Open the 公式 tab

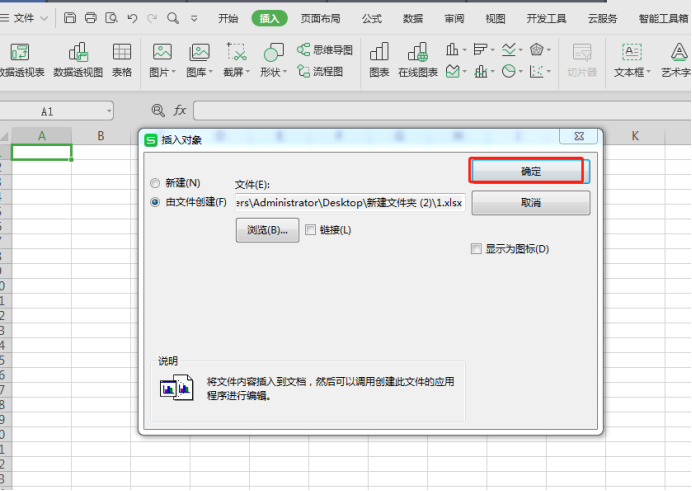point(372,19)
